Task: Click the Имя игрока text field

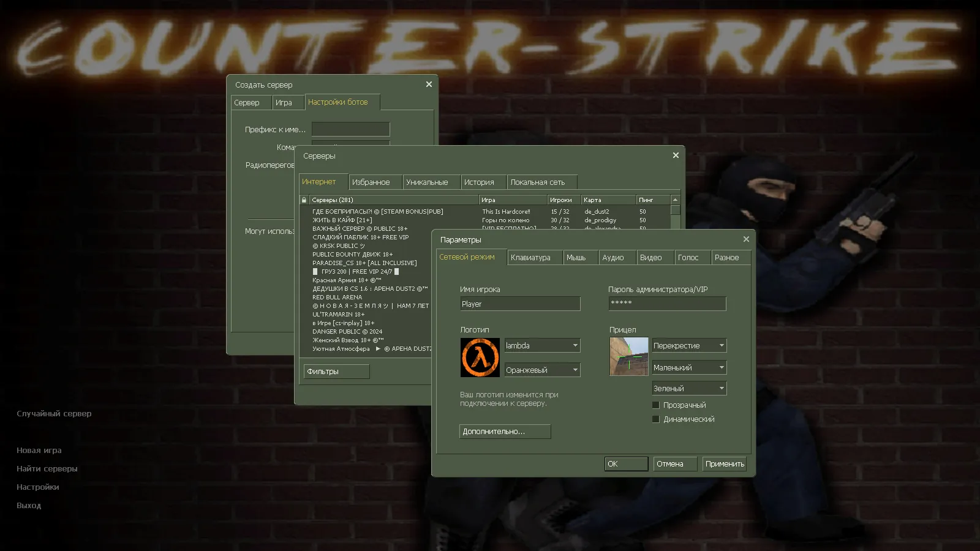Action: [519, 304]
